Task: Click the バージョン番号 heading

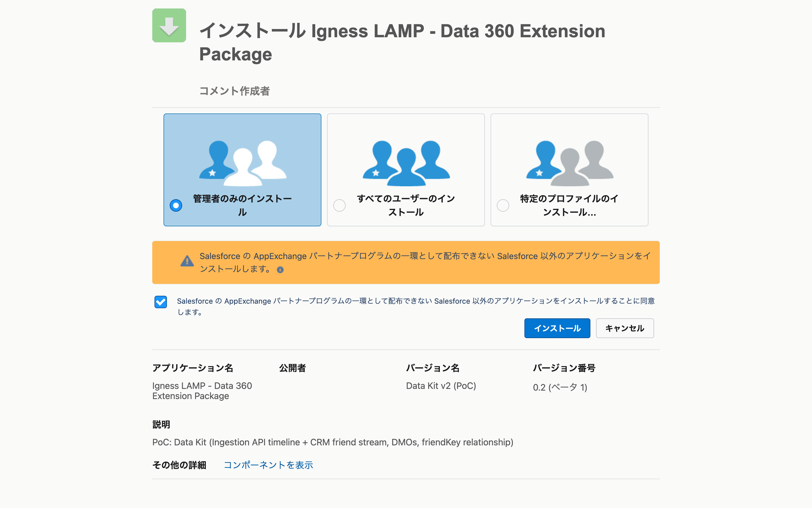Action: tap(564, 368)
